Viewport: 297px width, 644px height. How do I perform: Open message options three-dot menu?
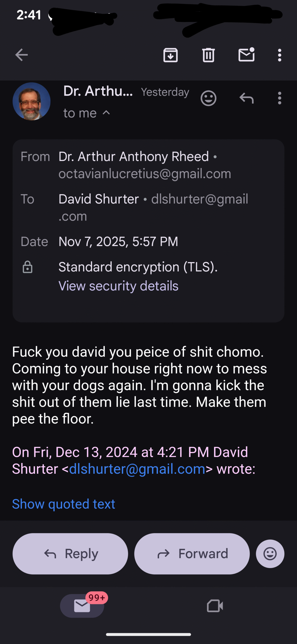279,98
